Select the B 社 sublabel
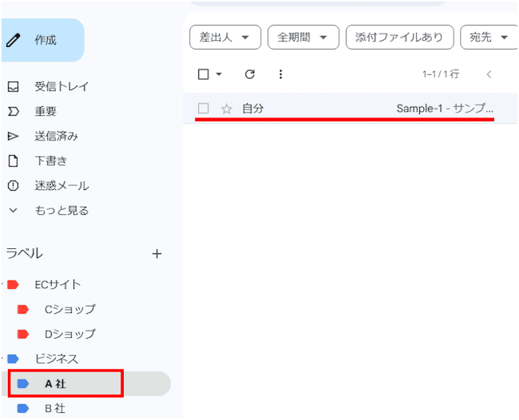Screen dimensions: 519x420 coord(55,408)
